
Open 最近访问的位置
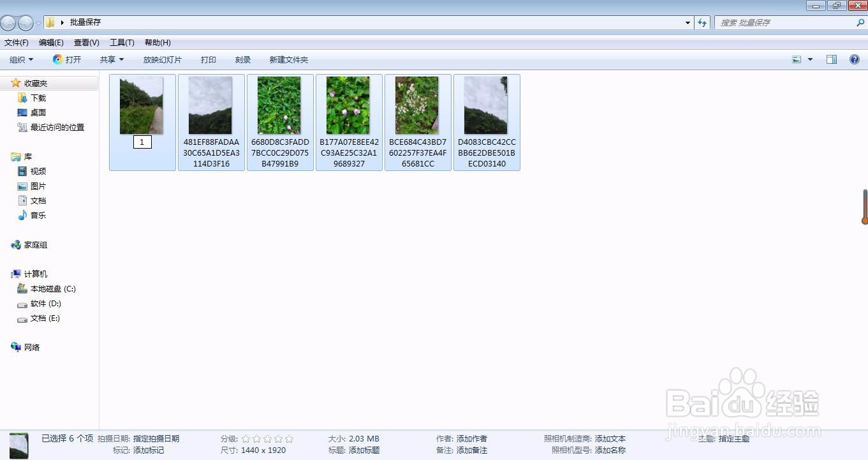click(x=57, y=127)
